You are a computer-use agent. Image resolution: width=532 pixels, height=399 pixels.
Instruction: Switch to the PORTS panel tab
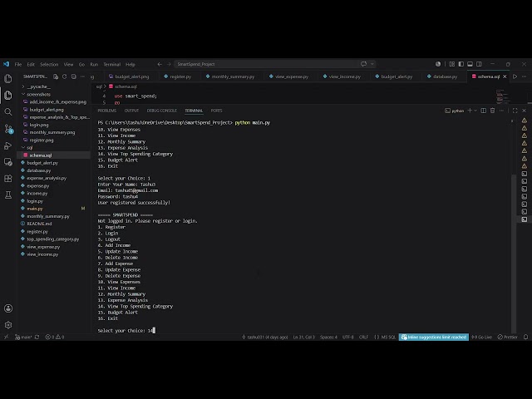[x=216, y=111]
